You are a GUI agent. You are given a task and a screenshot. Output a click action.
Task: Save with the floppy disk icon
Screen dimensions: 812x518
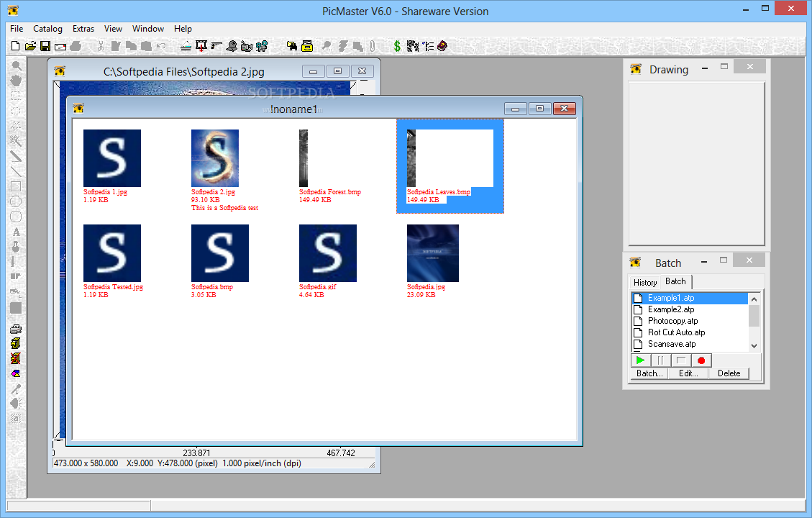[x=45, y=46]
